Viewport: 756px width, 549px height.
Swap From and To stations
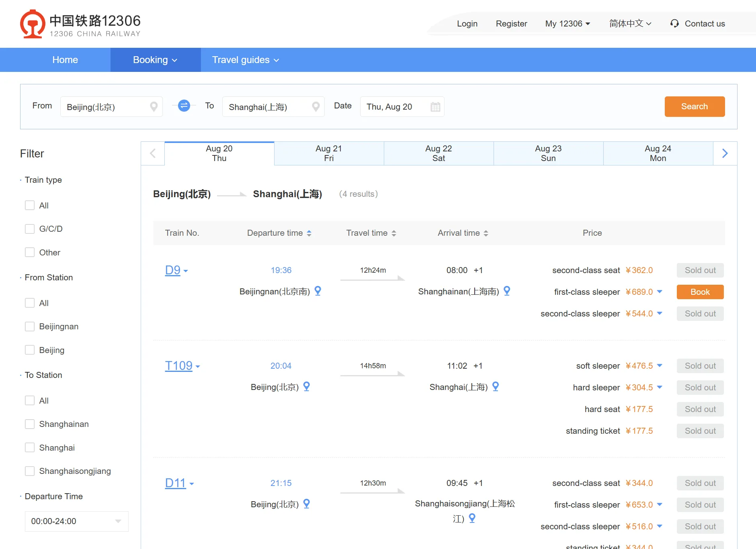click(184, 106)
